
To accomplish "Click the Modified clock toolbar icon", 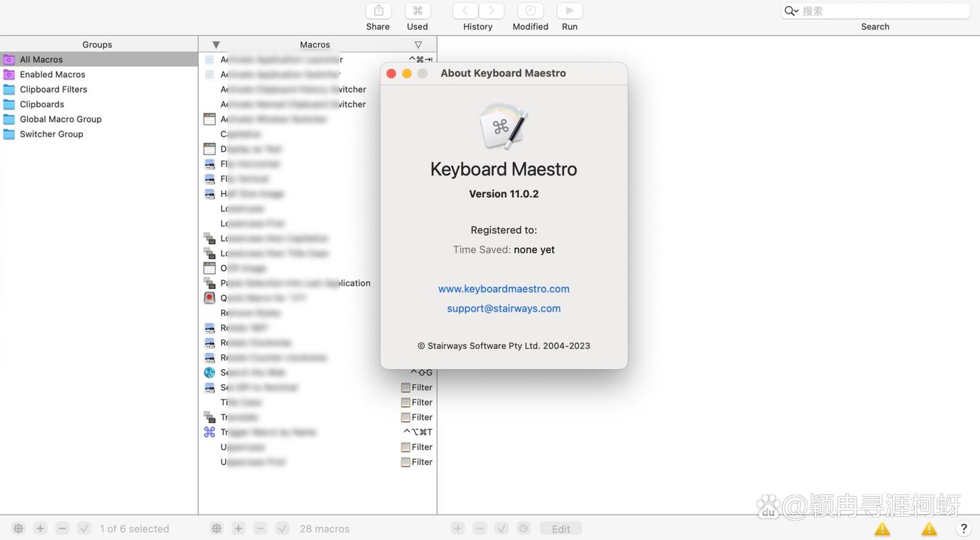I will point(530,11).
